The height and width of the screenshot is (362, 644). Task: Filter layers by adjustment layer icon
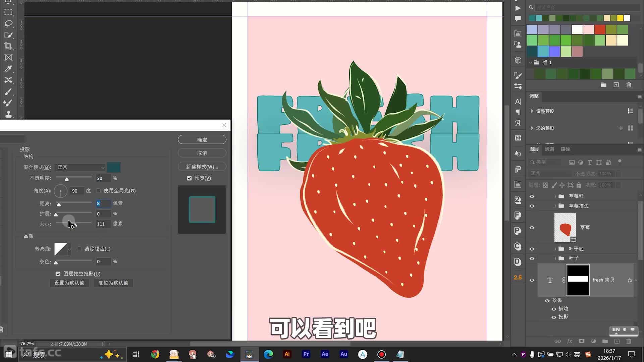tap(581, 162)
